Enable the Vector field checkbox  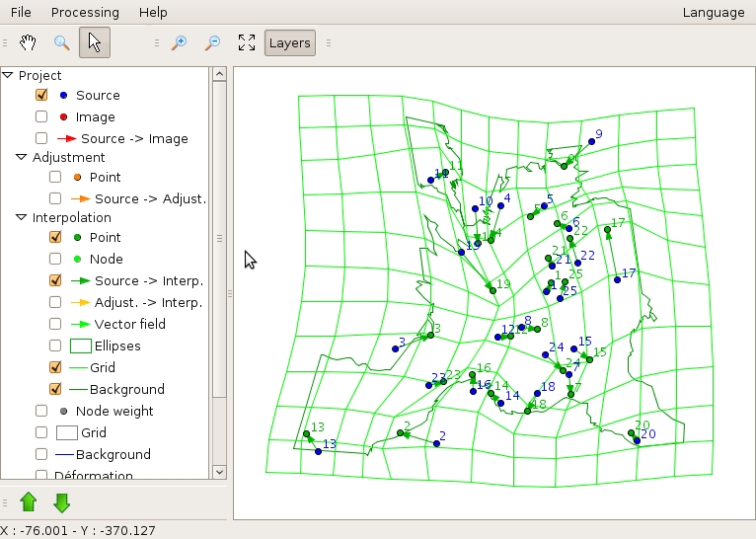pos(55,324)
